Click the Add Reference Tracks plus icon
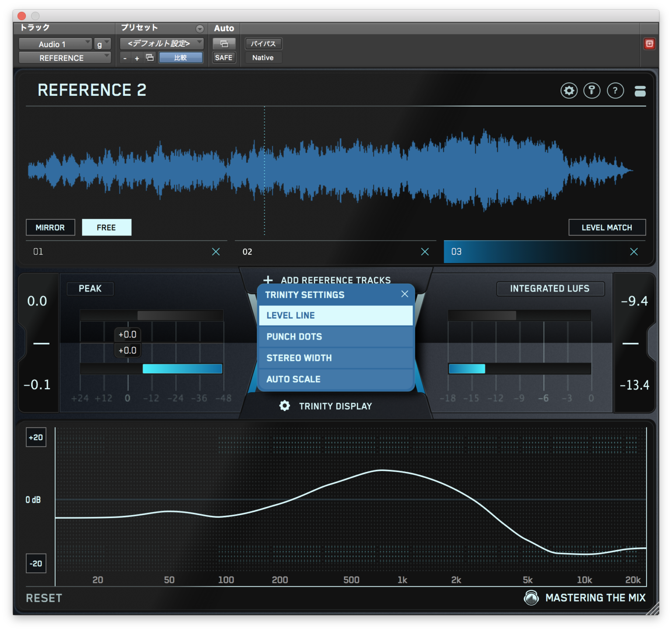 (x=268, y=280)
